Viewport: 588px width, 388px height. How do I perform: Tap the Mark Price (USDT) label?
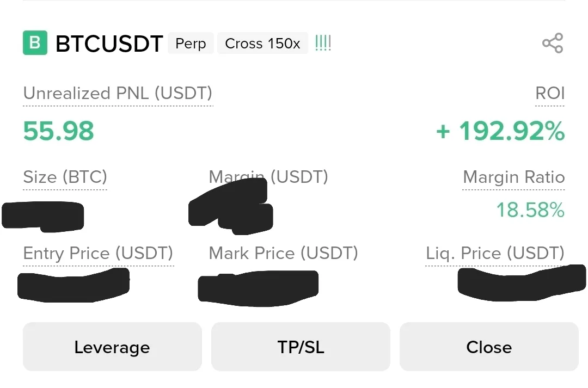(x=283, y=253)
